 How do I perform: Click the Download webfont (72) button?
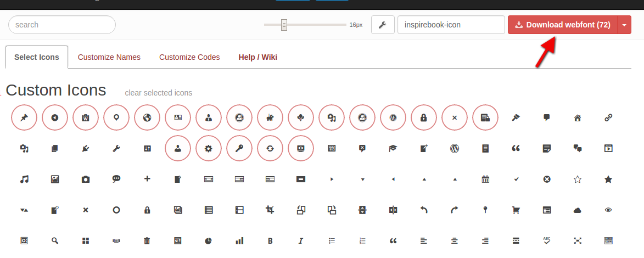tap(563, 25)
